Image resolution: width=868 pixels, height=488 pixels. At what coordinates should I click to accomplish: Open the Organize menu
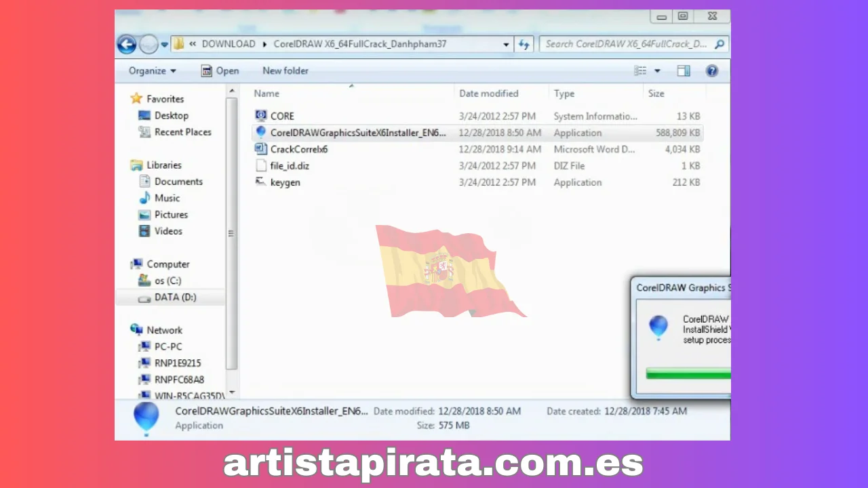click(x=153, y=70)
